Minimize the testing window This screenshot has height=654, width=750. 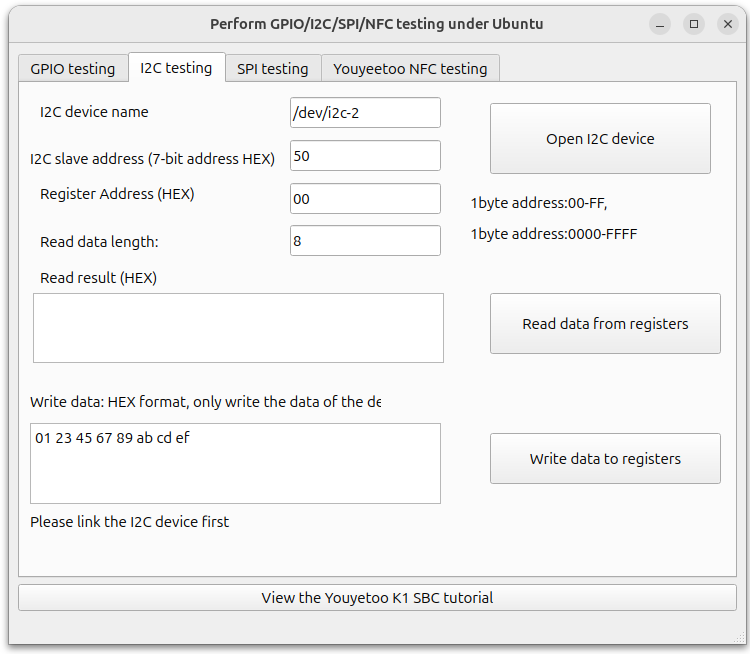[x=660, y=24]
